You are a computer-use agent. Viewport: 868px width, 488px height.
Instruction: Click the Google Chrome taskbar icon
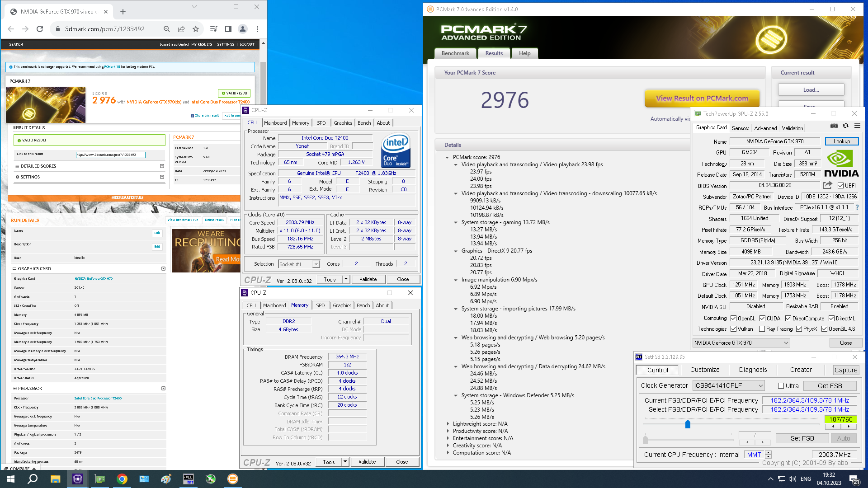(x=122, y=479)
